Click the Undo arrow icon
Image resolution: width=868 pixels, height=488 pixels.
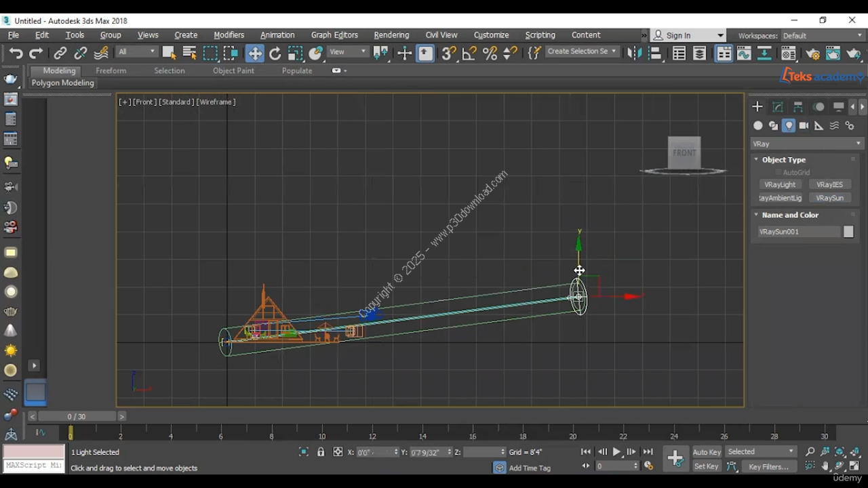coord(16,54)
